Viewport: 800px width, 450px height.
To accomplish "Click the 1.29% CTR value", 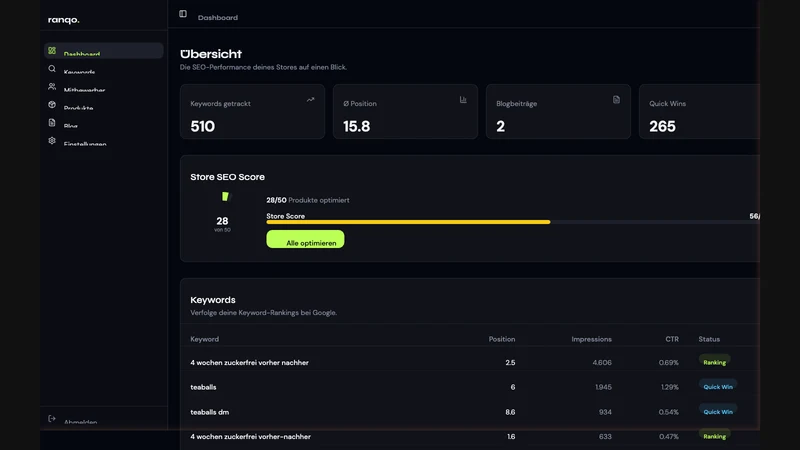I will (x=670, y=387).
